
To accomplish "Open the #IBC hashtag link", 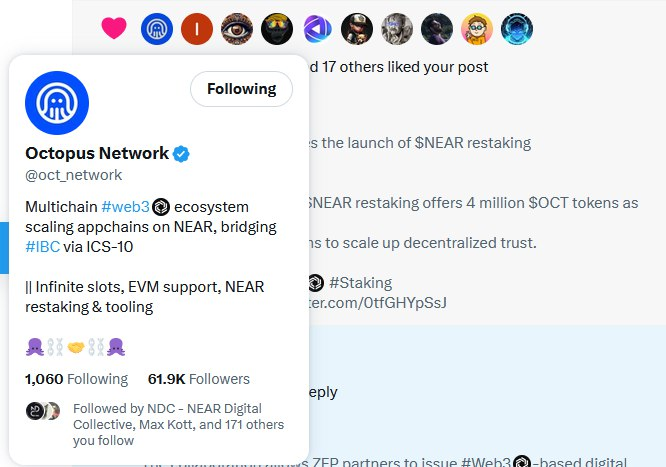I will pyautogui.click(x=42, y=246).
